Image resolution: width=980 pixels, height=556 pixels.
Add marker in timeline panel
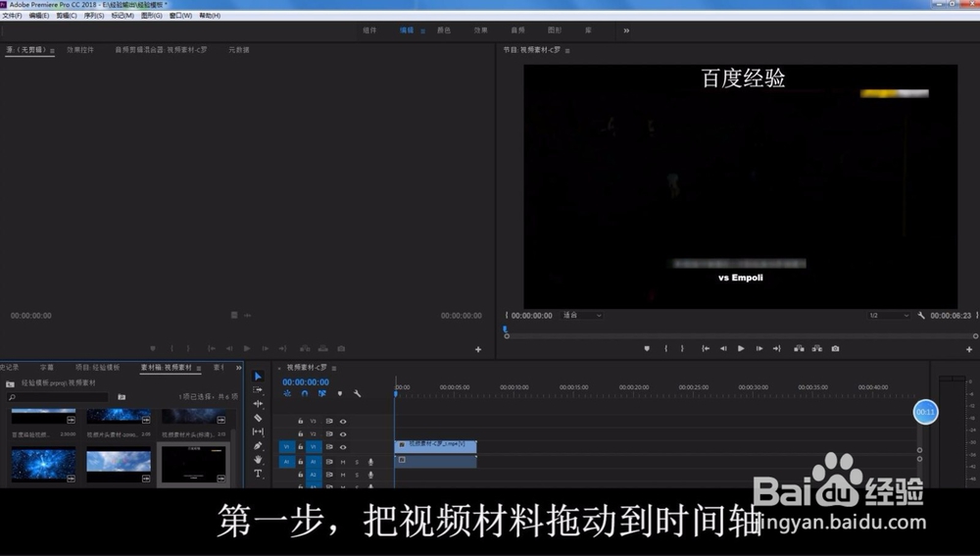pyautogui.click(x=340, y=394)
